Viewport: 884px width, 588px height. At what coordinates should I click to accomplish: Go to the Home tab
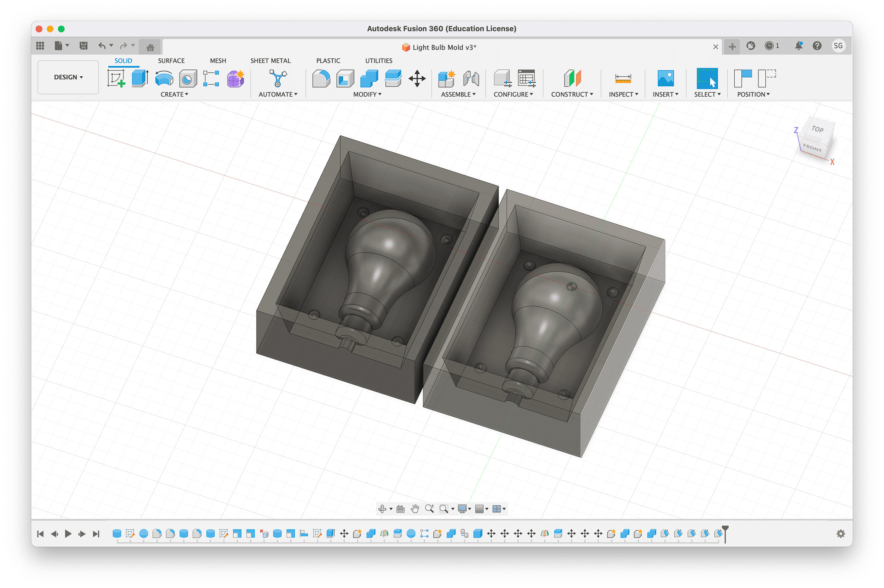click(150, 47)
